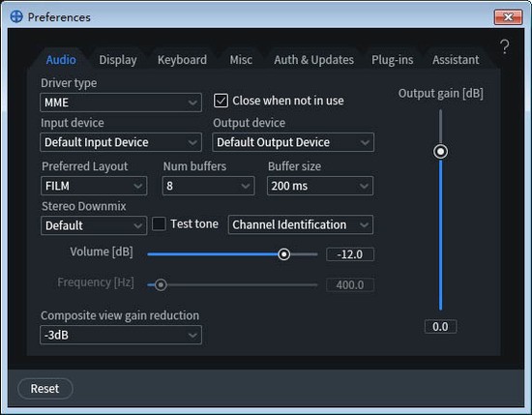Click the Preferences app icon in title bar

click(x=16, y=16)
